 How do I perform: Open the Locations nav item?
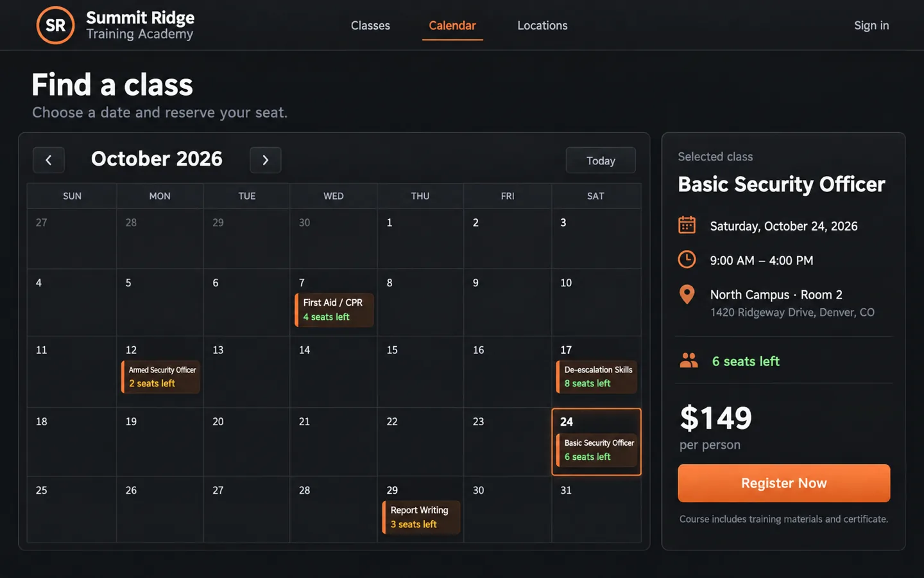click(x=542, y=26)
